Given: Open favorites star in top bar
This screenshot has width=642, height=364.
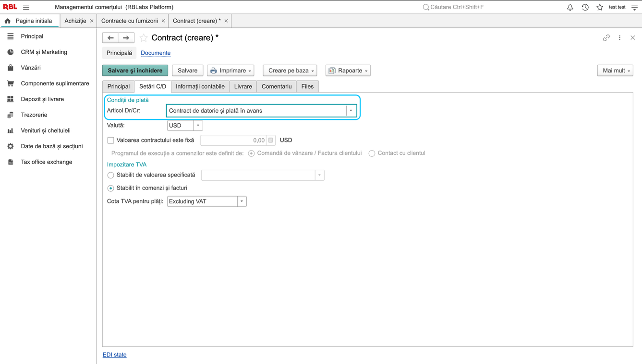Looking at the screenshot, I should (600, 7).
